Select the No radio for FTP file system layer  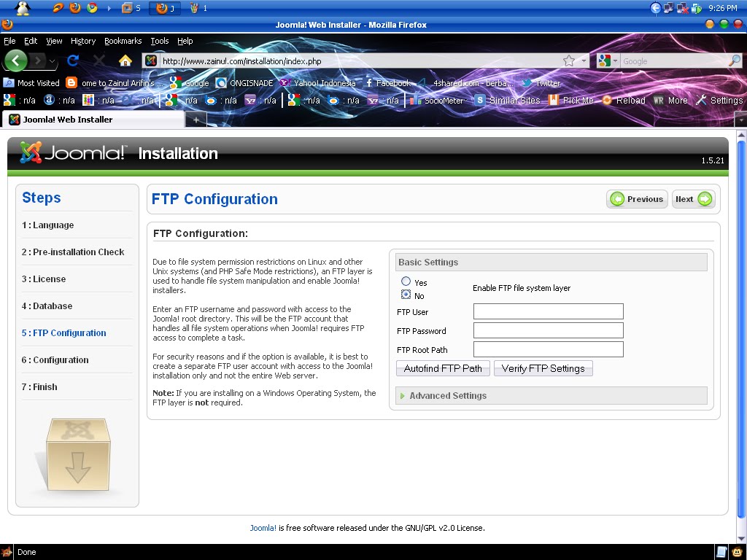click(406, 294)
